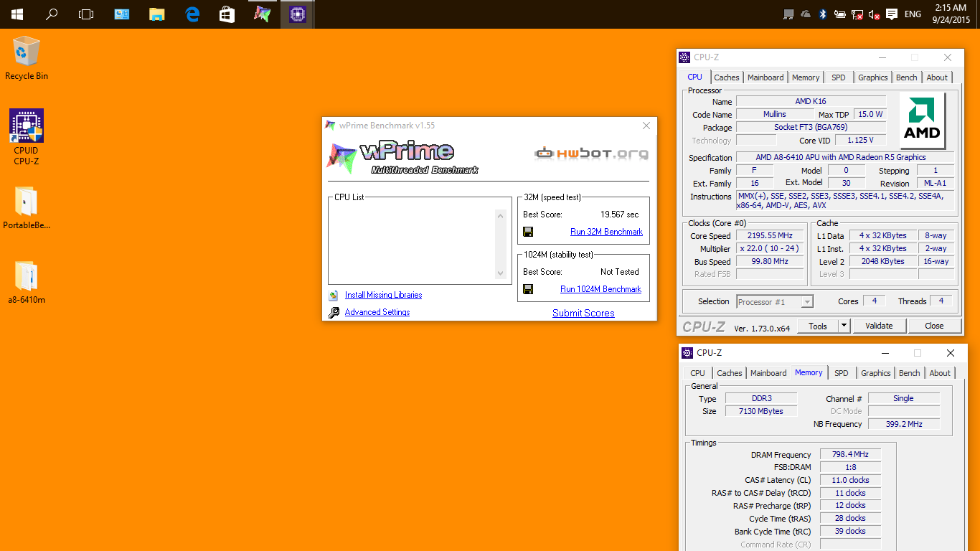This screenshot has width=980, height=551.
Task: Select the CPUID CPU-Z desktop shortcut
Action: click(x=27, y=137)
